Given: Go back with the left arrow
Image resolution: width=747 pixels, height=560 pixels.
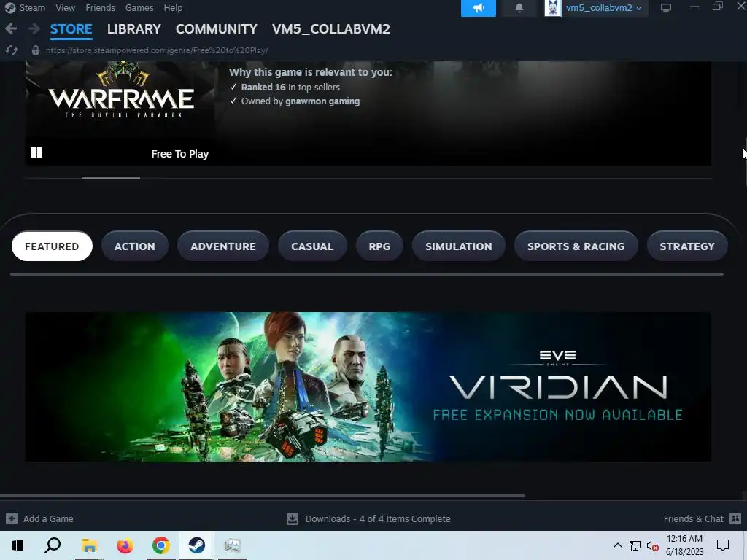Looking at the screenshot, I should 11,28.
